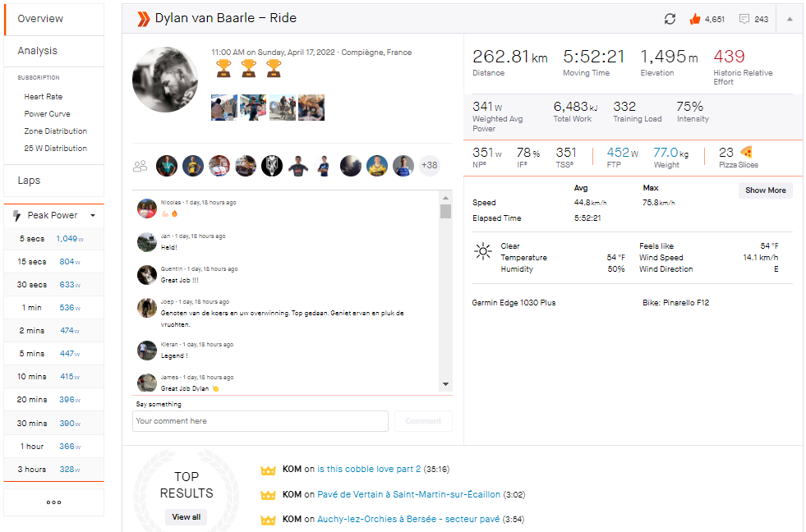This screenshot has width=806, height=532.
Task: Click the pizza slice icon
Action: 746,152
